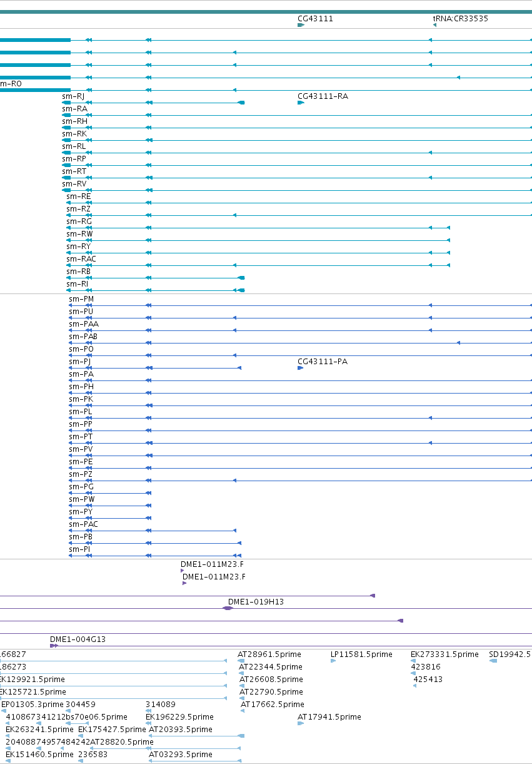
Task: Open the AT22344.5prime EST label
Action: tap(271, 667)
